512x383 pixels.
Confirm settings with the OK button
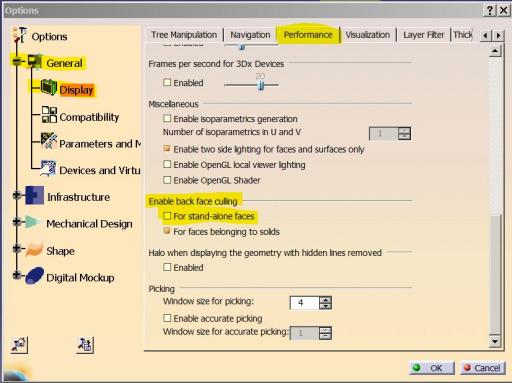point(432,368)
